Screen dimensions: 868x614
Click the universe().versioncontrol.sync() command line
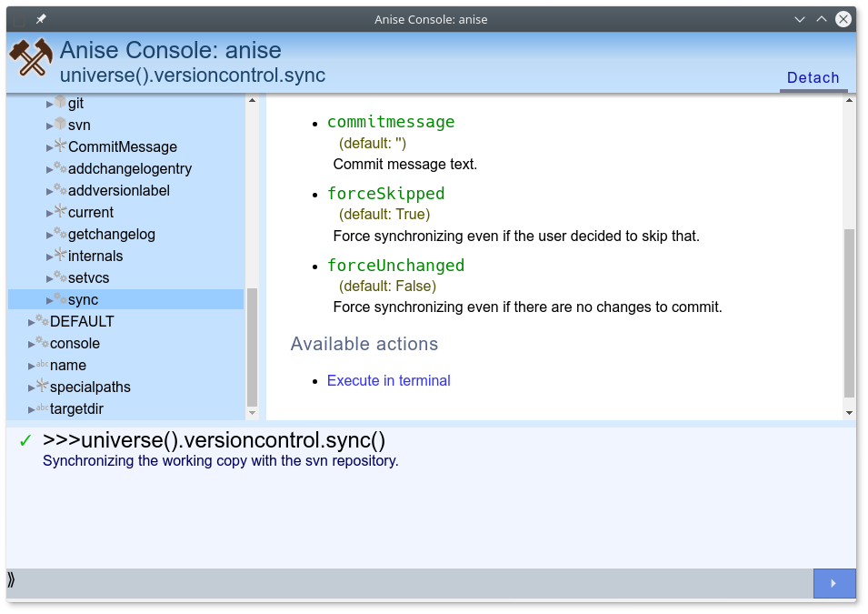pos(214,440)
